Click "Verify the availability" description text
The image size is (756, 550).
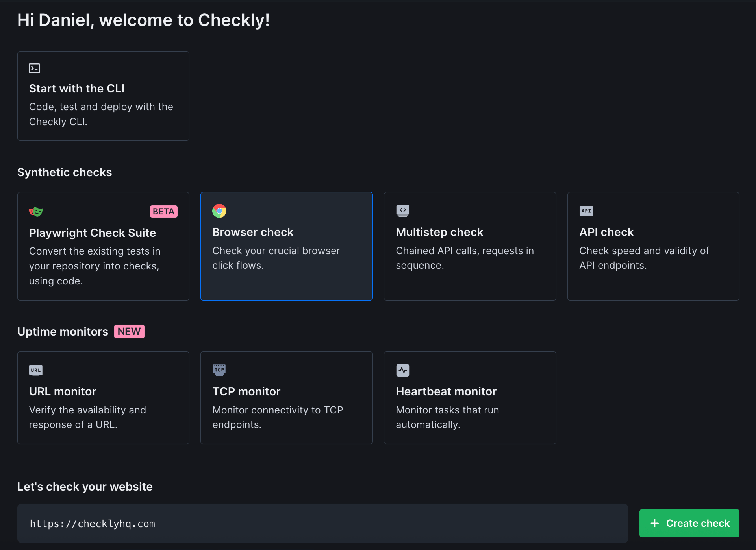(87, 417)
